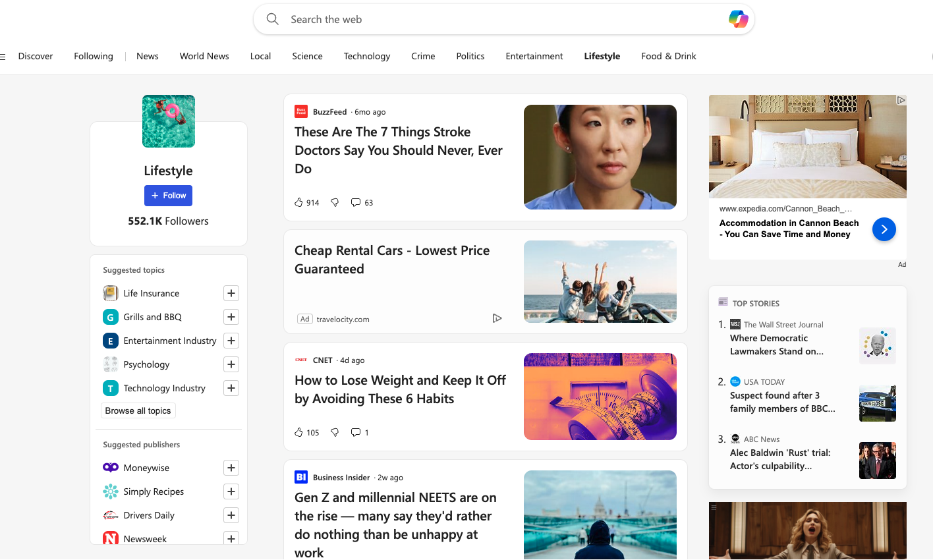Click the BuzzFeed logo icon
This screenshot has width=933, height=560.
[301, 111]
